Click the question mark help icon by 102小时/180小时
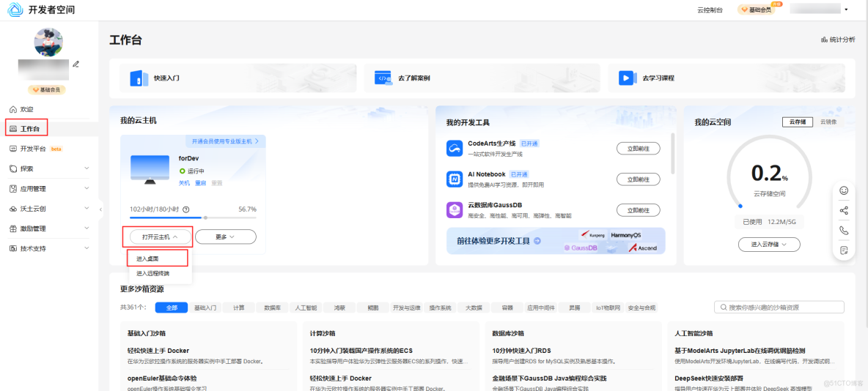Image resolution: width=868 pixels, height=391 pixels. (186, 209)
